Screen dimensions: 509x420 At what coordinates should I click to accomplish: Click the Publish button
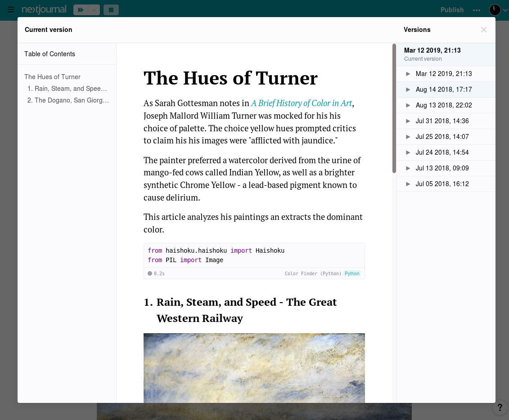click(452, 10)
